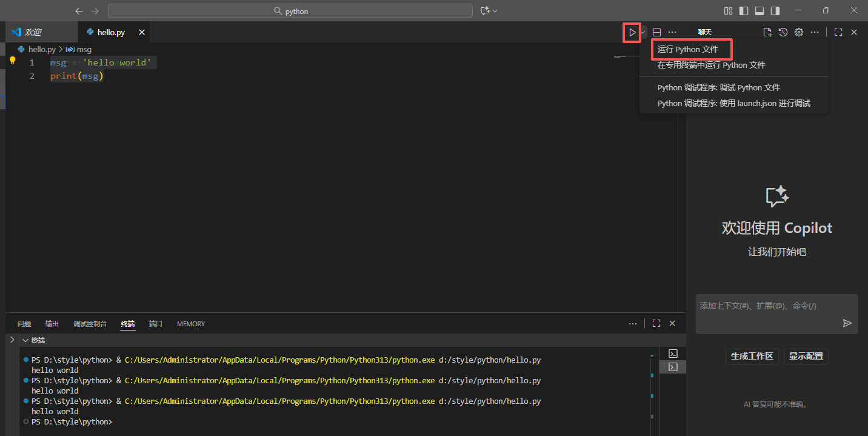868x436 pixels.
Task: Click the Copilot icon in the title bar
Action: pos(484,11)
